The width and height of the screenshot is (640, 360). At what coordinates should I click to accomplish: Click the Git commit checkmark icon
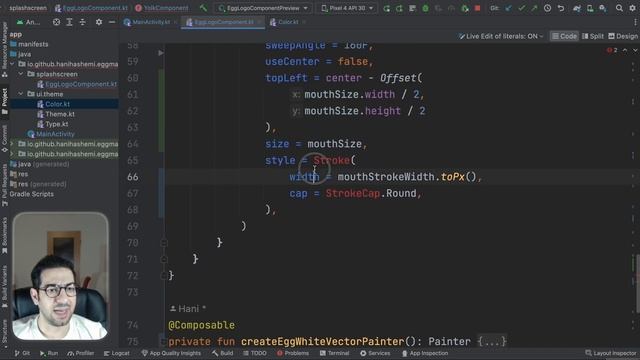click(521, 8)
